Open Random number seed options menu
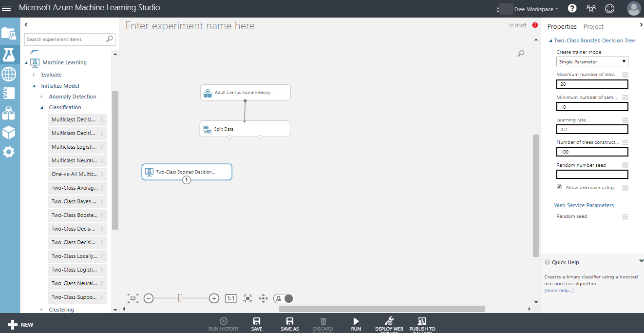The width and height of the screenshot is (644, 333). pyautogui.click(x=625, y=165)
